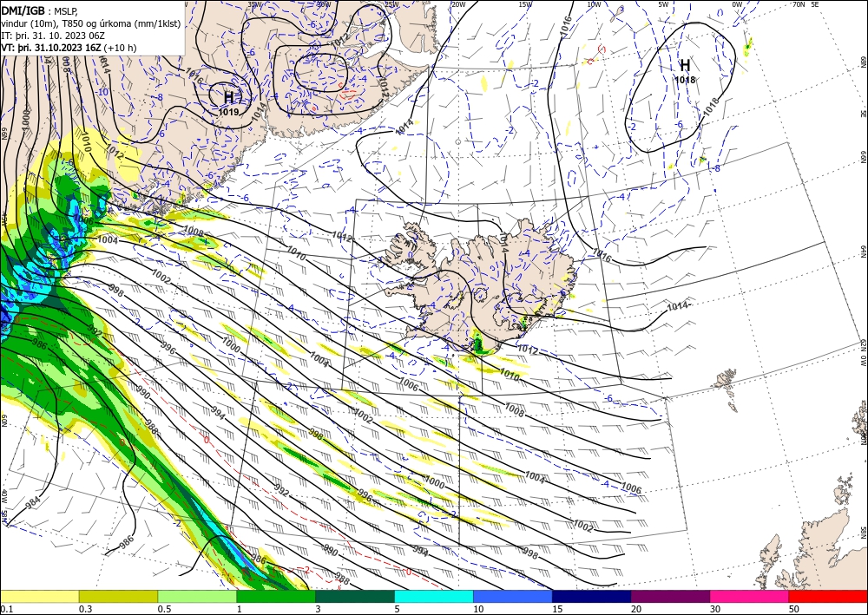Select the dark green 3–5 legend swatch
868x615 pixels.
[355, 596]
